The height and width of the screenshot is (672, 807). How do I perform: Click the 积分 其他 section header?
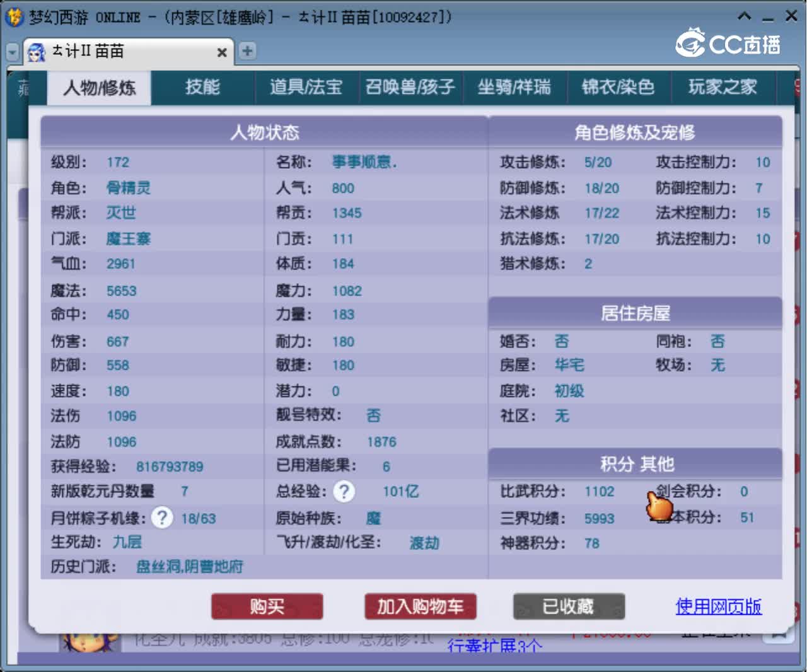tap(636, 464)
